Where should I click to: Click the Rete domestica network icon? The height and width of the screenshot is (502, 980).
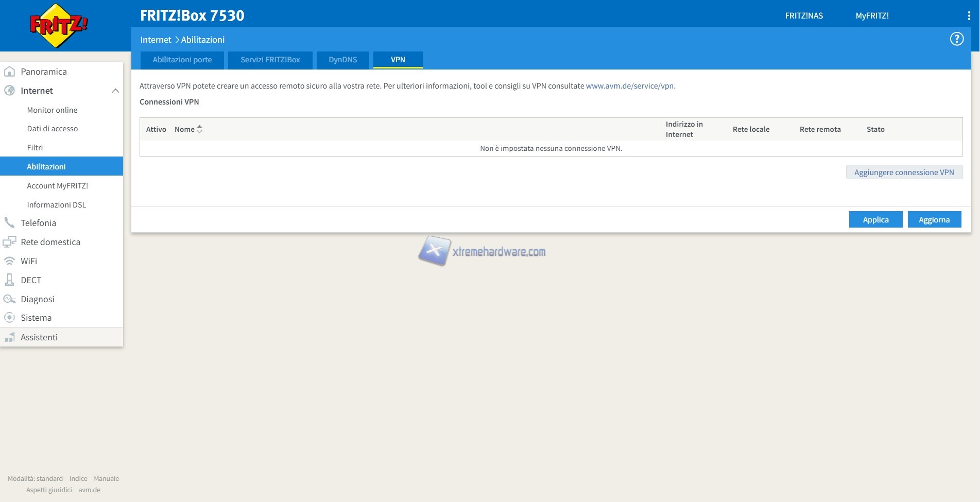[9, 242]
